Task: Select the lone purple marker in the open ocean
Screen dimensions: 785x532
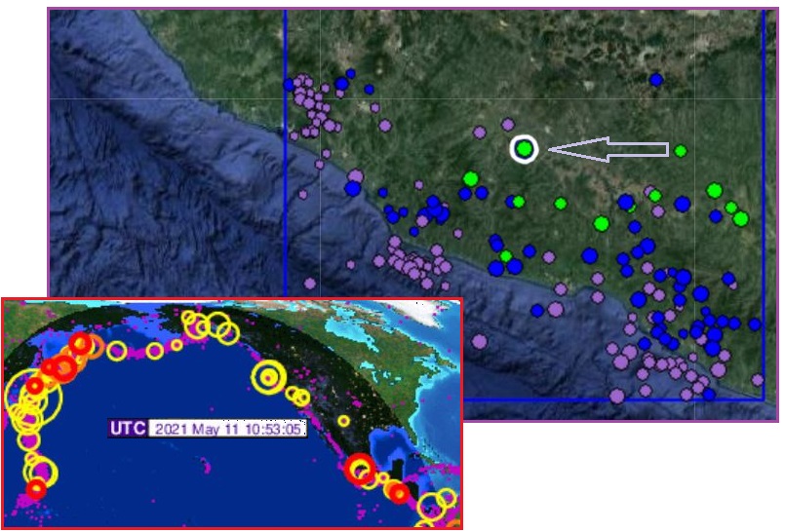Action: point(479,341)
